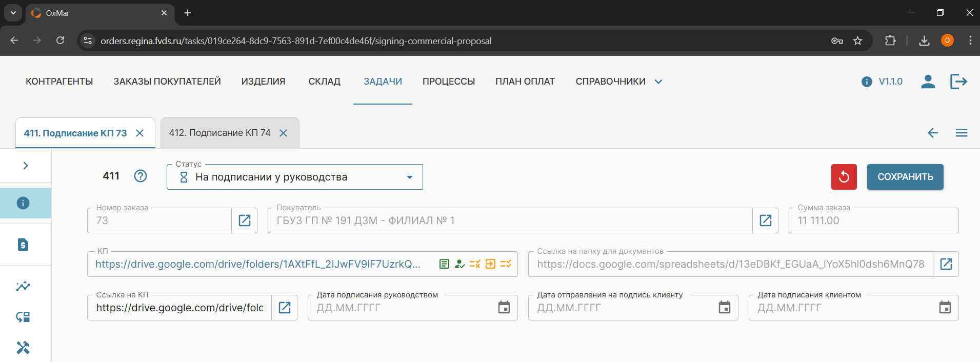Image resolution: width=980 pixels, height=362 pixels.
Task: Open order number 73 in new window
Action: (x=245, y=220)
